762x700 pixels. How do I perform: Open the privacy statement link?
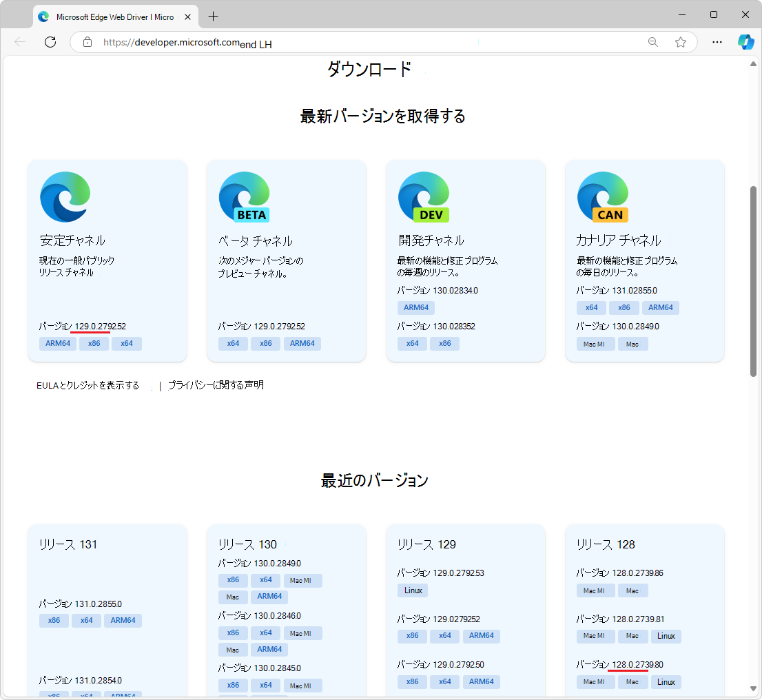pos(216,385)
